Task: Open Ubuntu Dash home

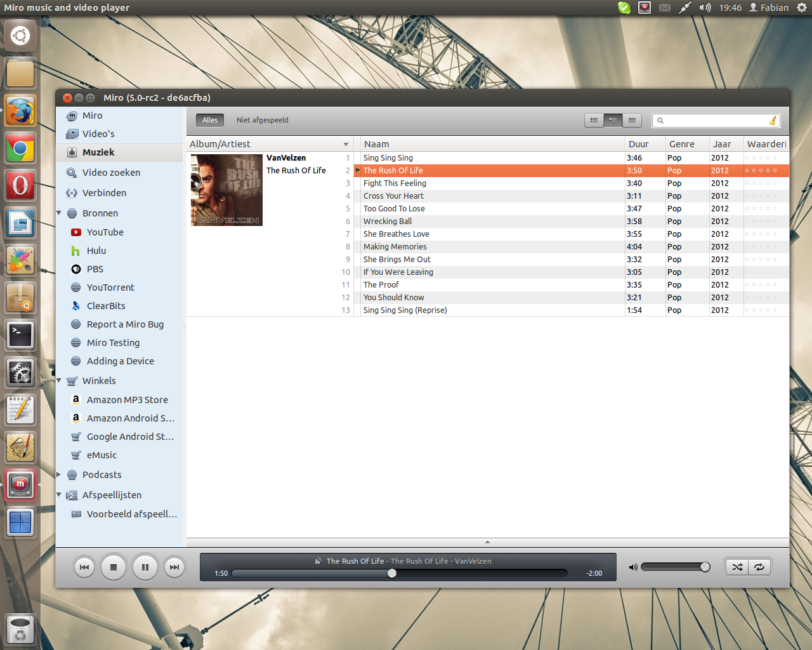Action: coord(20,36)
